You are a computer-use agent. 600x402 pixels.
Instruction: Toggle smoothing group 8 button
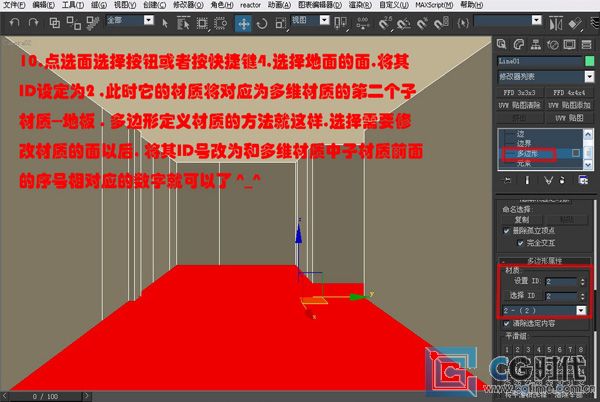581,349
